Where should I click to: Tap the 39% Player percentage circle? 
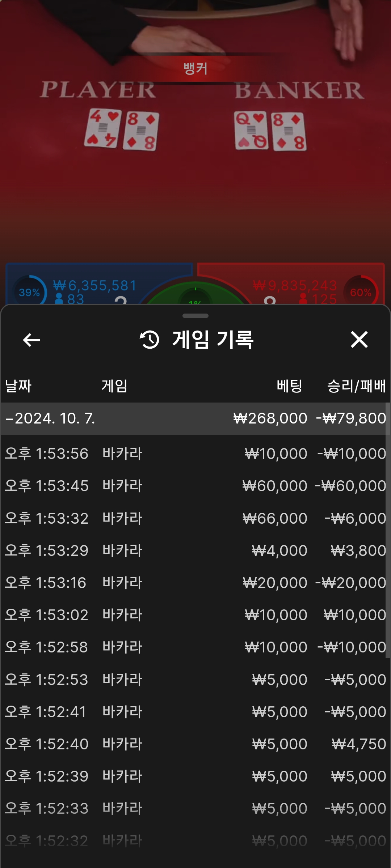tap(30, 291)
